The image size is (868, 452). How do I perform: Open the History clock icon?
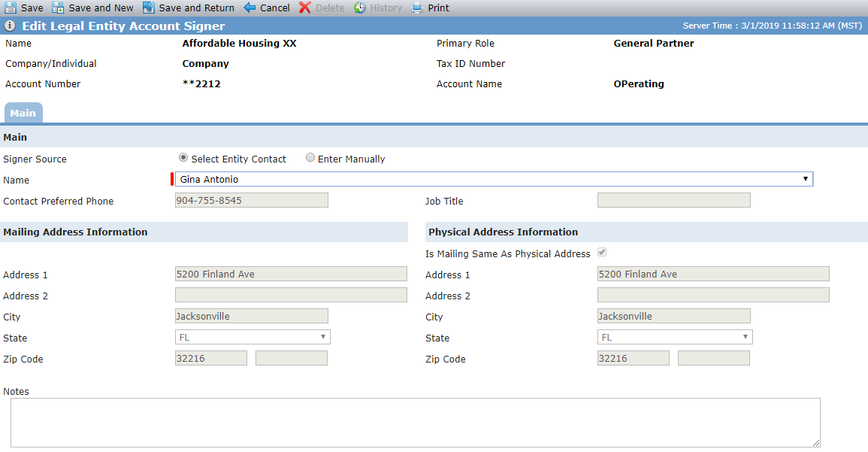pyautogui.click(x=360, y=8)
